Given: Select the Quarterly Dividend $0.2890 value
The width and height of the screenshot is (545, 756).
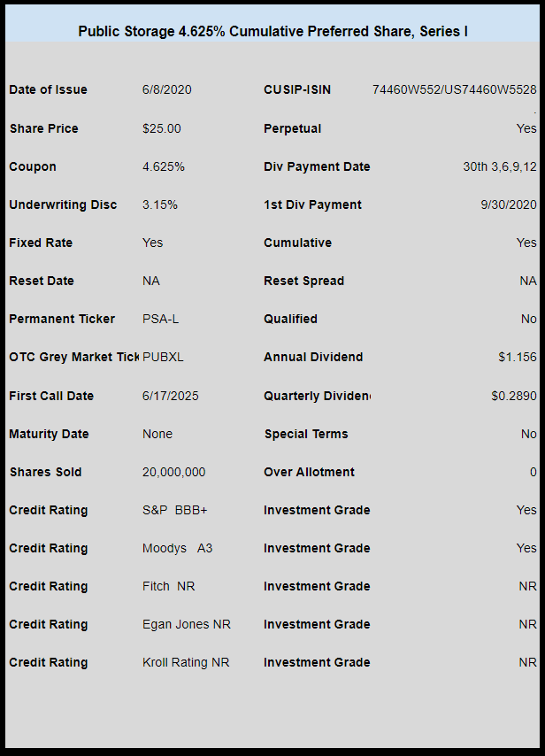Looking at the screenshot, I should pyautogui.click(x=514, y=396).
